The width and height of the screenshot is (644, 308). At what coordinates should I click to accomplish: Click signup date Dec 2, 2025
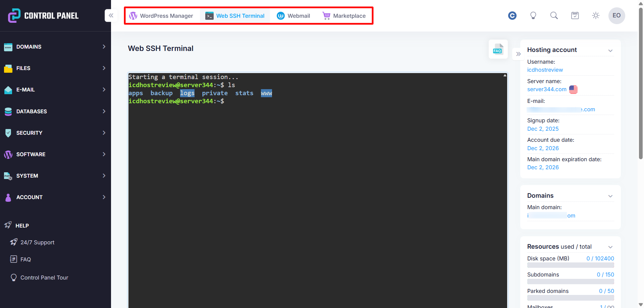pyautogui.click(x=543, y=129)
